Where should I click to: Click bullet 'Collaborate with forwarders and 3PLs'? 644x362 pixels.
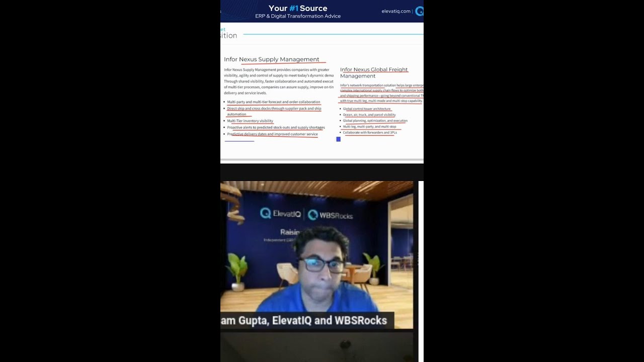pyautogui.click(x=370, y=133)
